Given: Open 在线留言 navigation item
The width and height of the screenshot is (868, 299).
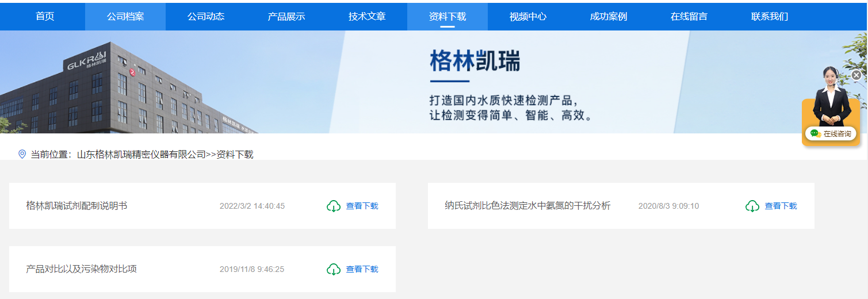Looking at the screenshot, I should coord(689,17).
